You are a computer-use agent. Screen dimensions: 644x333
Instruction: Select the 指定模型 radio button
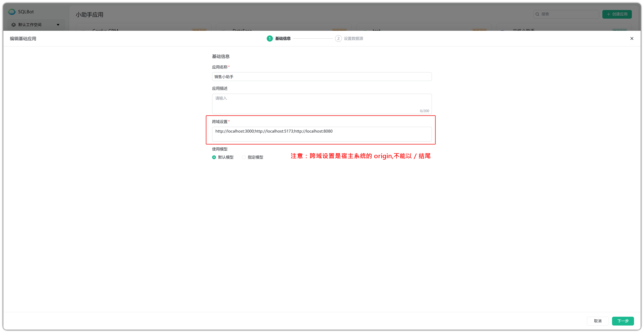pyautogui.click(x=244, y=157)
